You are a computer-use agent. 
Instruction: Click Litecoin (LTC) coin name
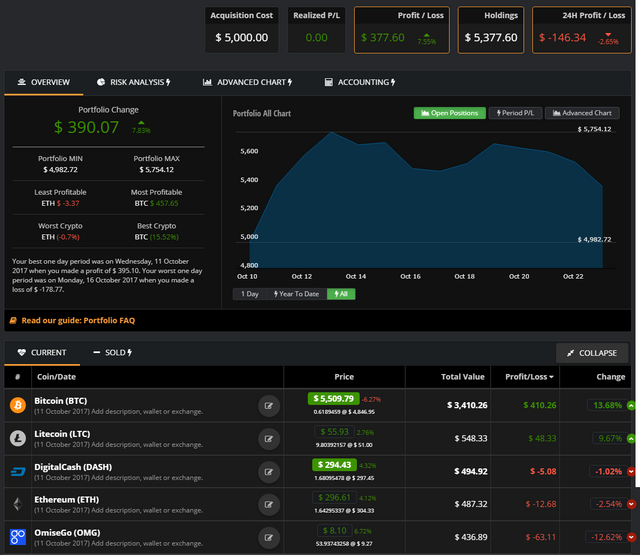[x=62, y=434]
